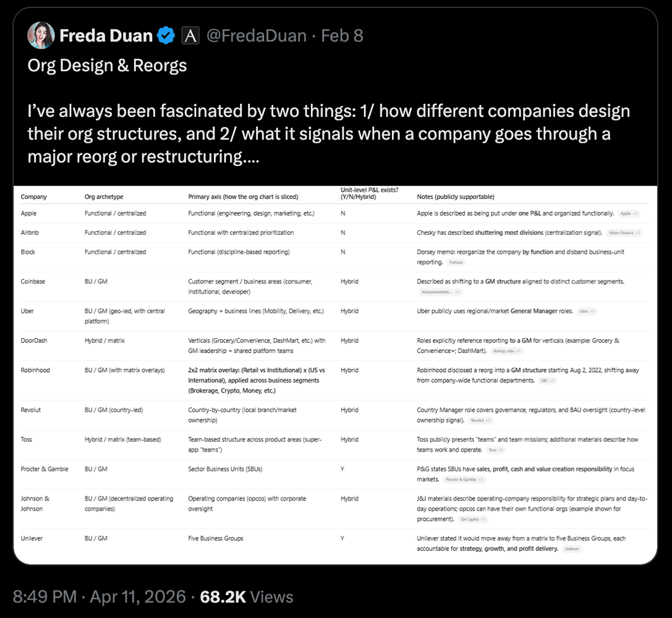
Task: Click the Procter & Gamble source chip
Action: pos(465,480)
